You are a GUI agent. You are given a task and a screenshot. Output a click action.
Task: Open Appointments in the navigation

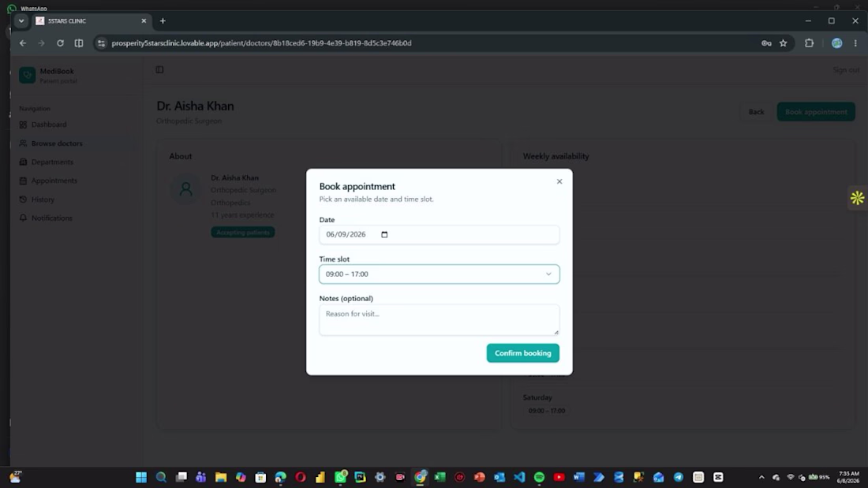point(54,181)
